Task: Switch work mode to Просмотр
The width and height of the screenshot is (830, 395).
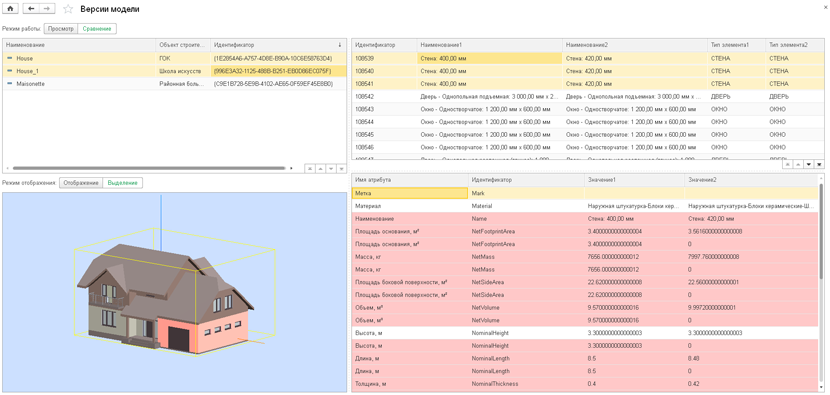Action: [61, 29]
